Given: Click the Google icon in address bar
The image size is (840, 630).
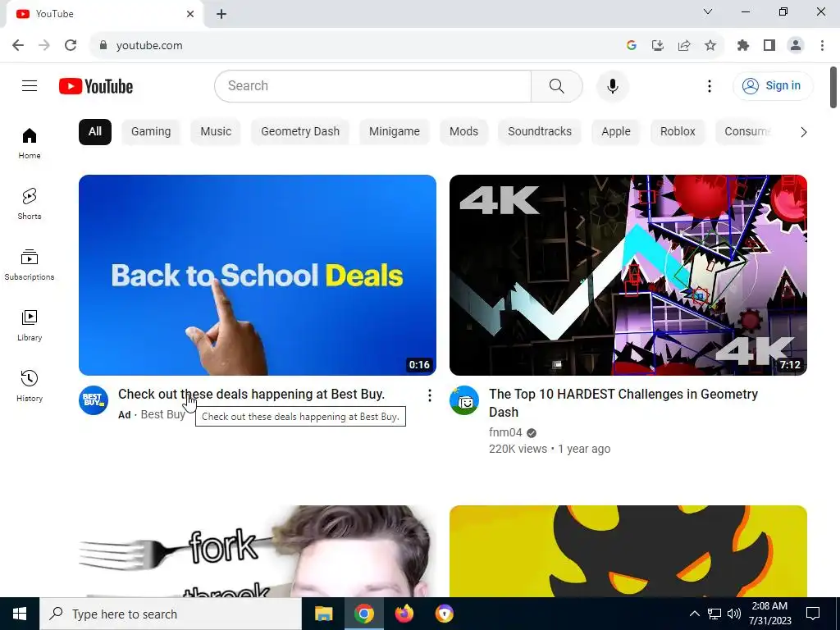Looking at the screenshot, I should [631, 46].
